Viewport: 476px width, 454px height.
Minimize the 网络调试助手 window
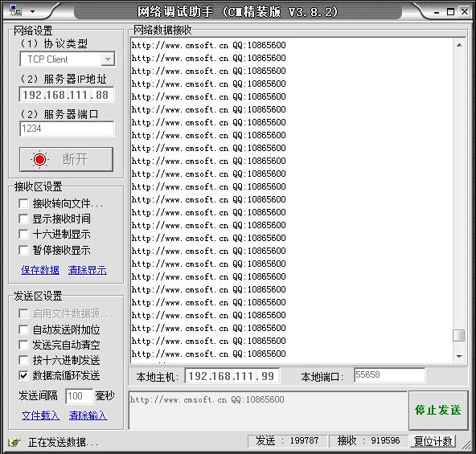point(437,12)
